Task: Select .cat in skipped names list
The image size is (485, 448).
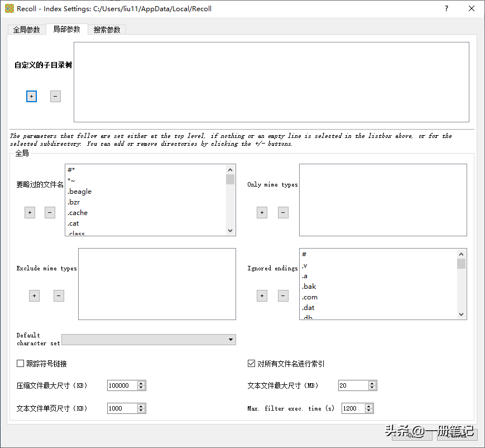Action: [x=146, y=223]
